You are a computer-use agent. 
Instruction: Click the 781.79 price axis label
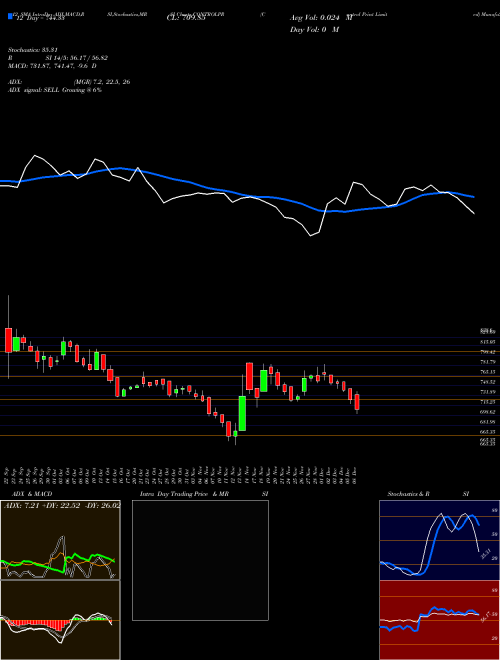[487, 362]
